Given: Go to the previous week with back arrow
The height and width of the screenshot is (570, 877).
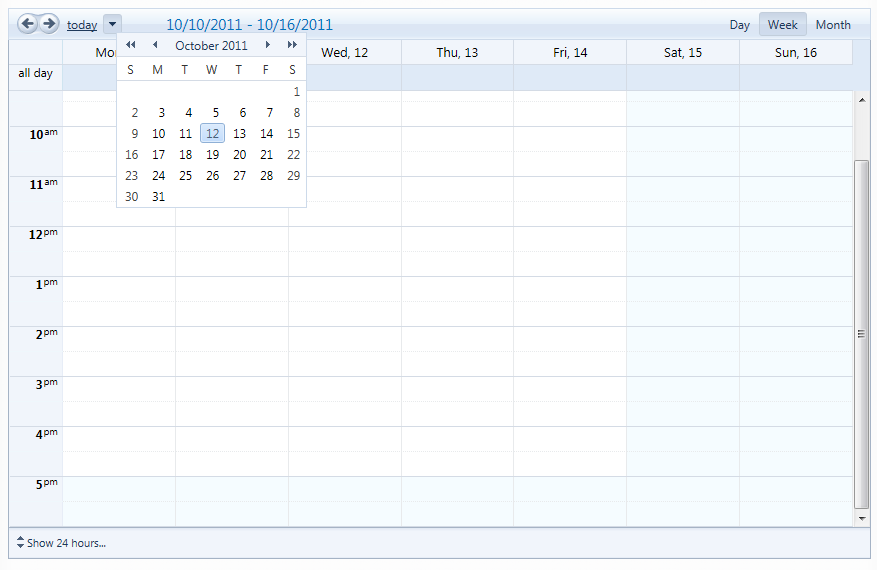Looking at the screenshot, I should 27,24.
